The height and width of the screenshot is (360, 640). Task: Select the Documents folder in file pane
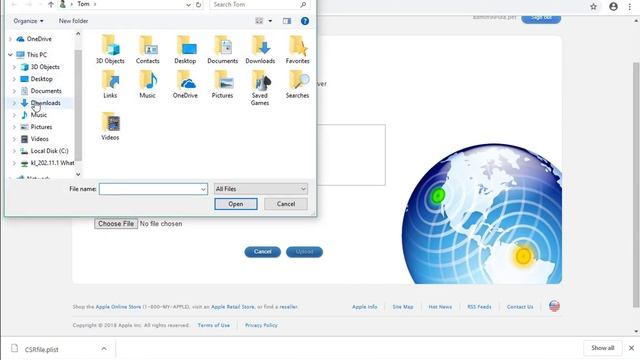pos(222,49)
